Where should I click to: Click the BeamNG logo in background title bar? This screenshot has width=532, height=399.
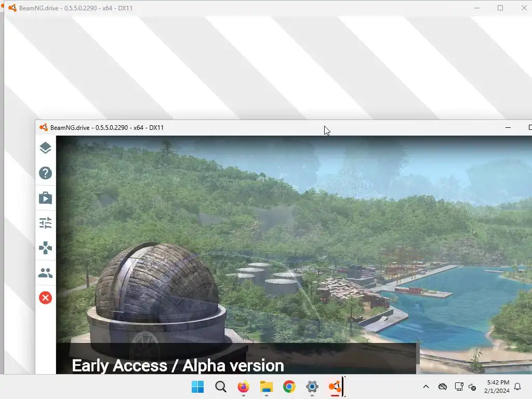pos(12,8)
